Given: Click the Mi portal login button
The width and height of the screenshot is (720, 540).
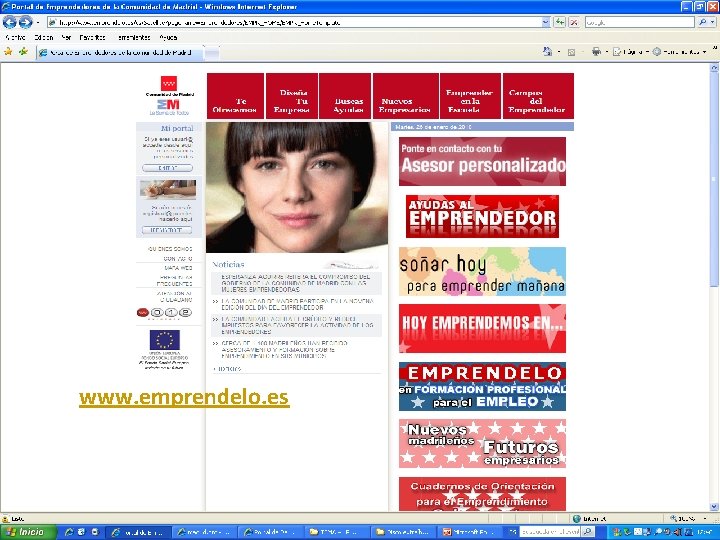Looking at the screenshot, I should [167, 168].
